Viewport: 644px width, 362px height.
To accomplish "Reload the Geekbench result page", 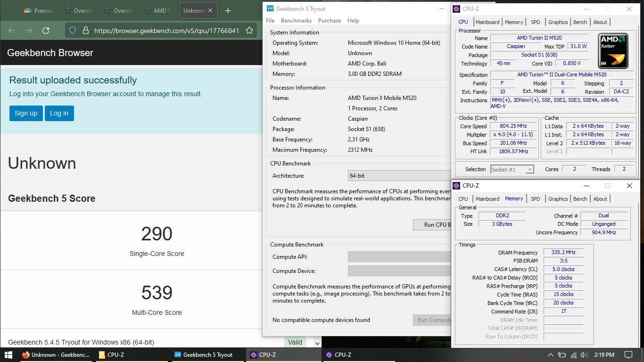I will [x=46, y=31].
